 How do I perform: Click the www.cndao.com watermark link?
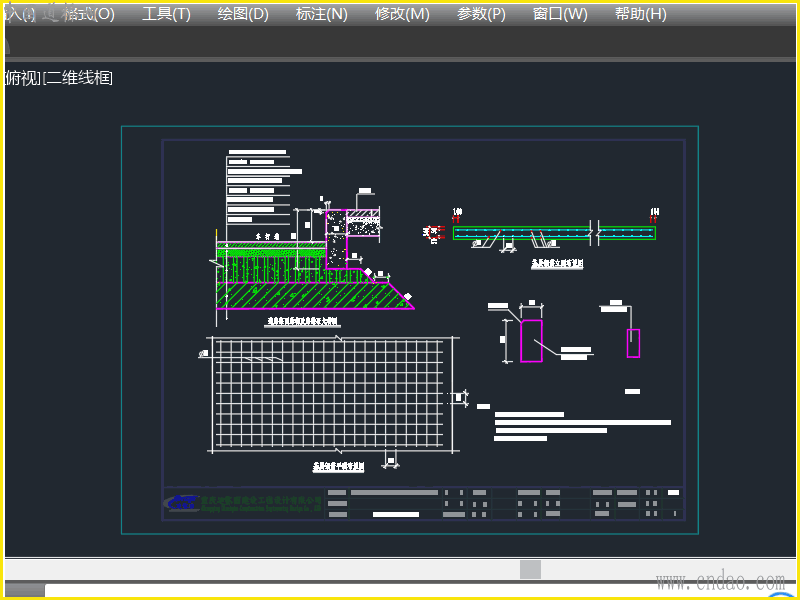(x=719, y=580)
